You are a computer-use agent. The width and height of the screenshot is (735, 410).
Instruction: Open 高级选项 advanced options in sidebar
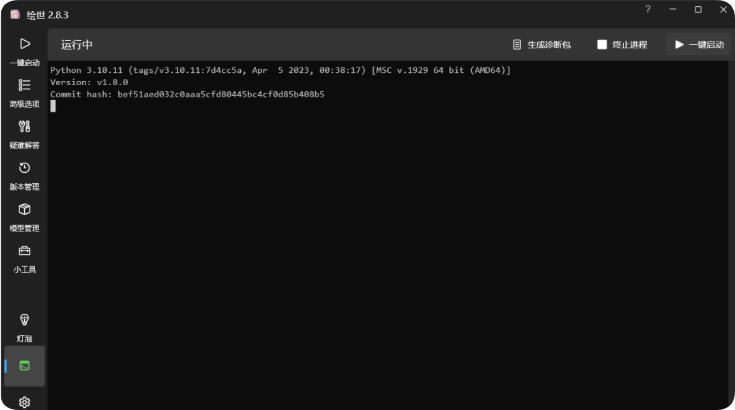click(x=24, y=93)
